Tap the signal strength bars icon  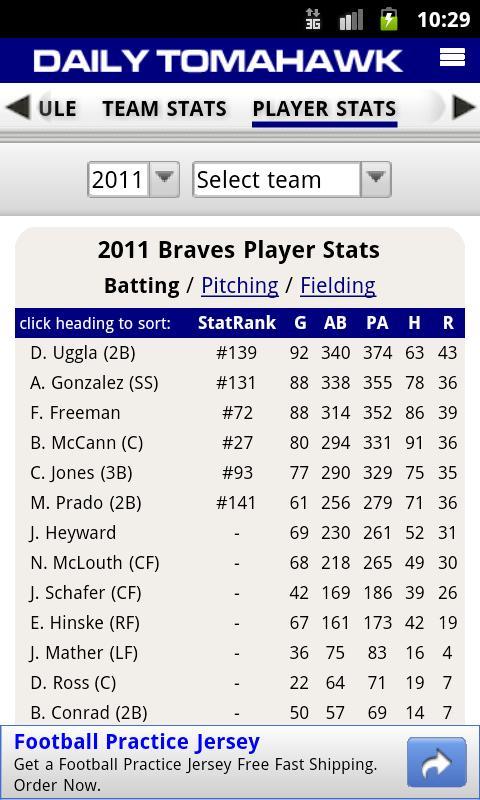click(351, 20)
